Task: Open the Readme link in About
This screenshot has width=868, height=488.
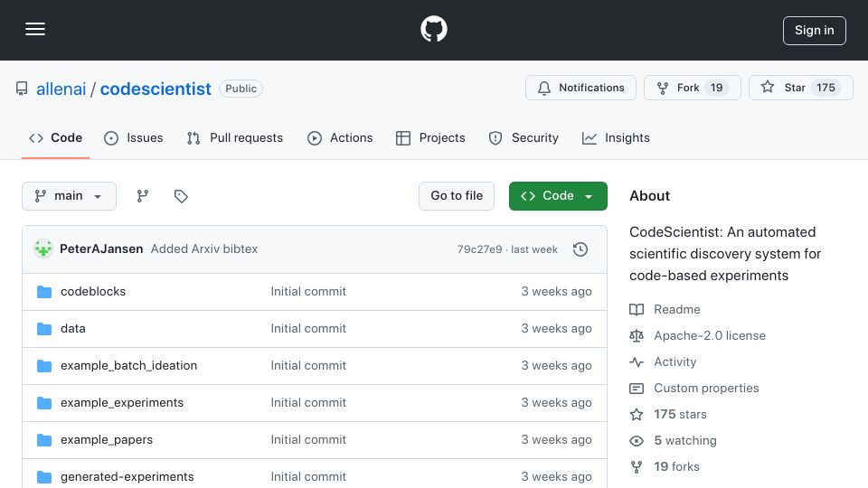Action: click(x=677, y=309)
